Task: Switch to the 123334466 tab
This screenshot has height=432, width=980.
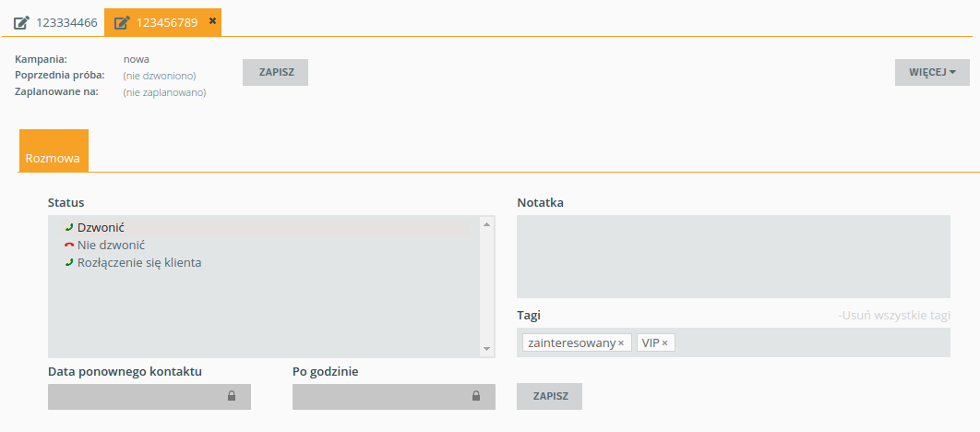Action: (55, 23)
